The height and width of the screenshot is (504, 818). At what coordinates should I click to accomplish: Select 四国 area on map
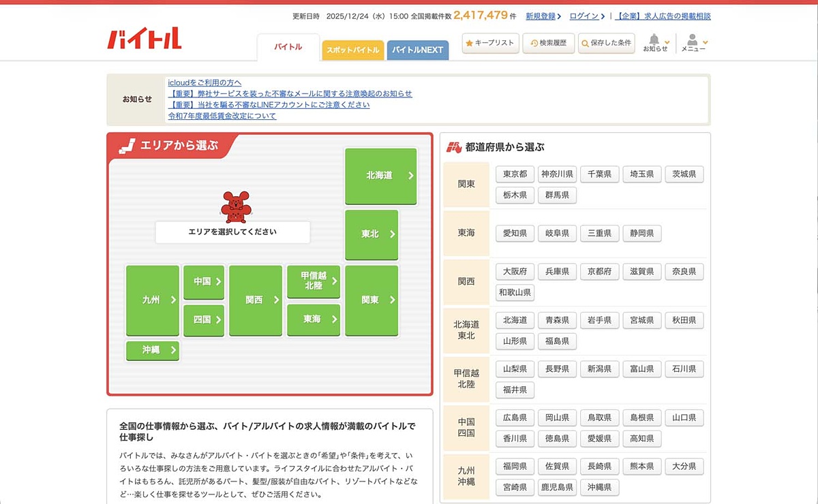(204, 319)
